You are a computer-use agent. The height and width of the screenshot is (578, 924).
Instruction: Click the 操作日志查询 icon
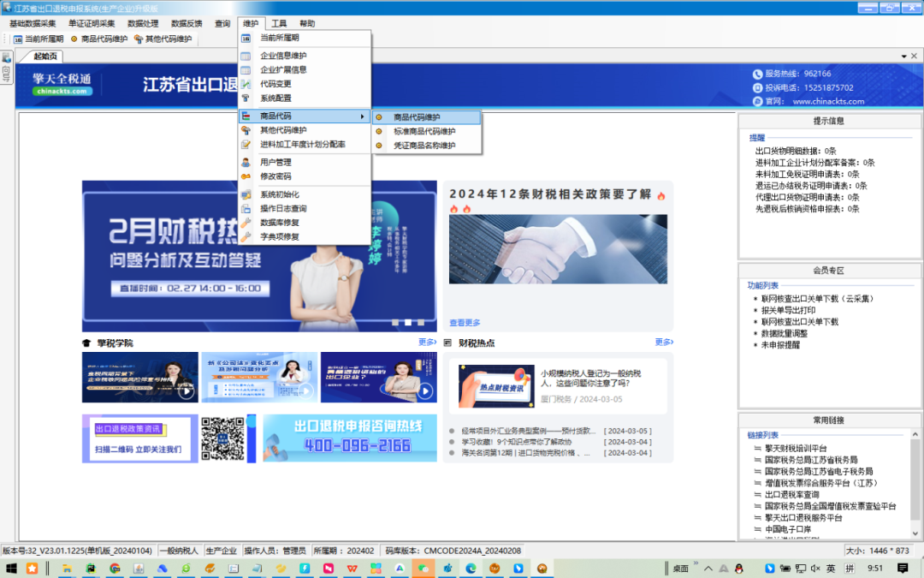point(246,209)
